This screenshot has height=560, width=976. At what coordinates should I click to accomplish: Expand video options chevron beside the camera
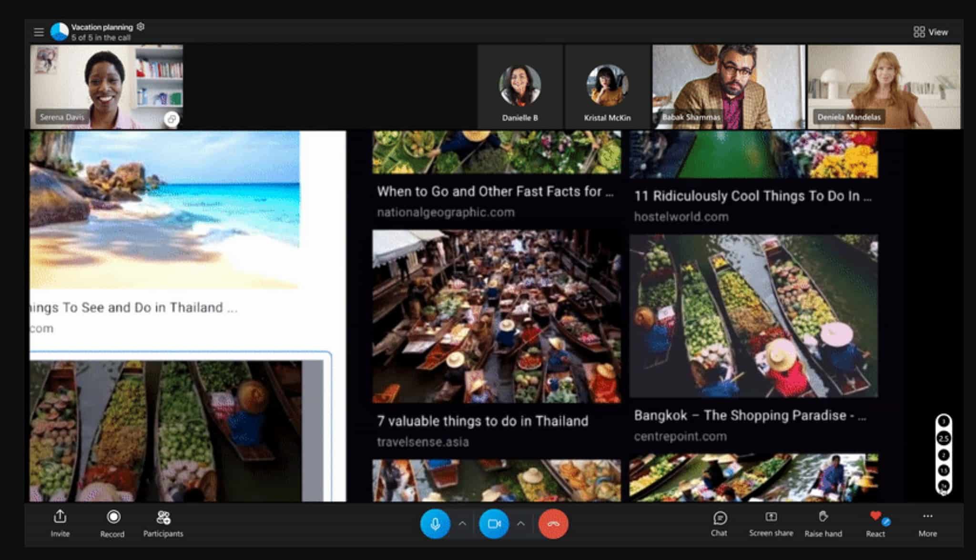click(x=520, y=523)
